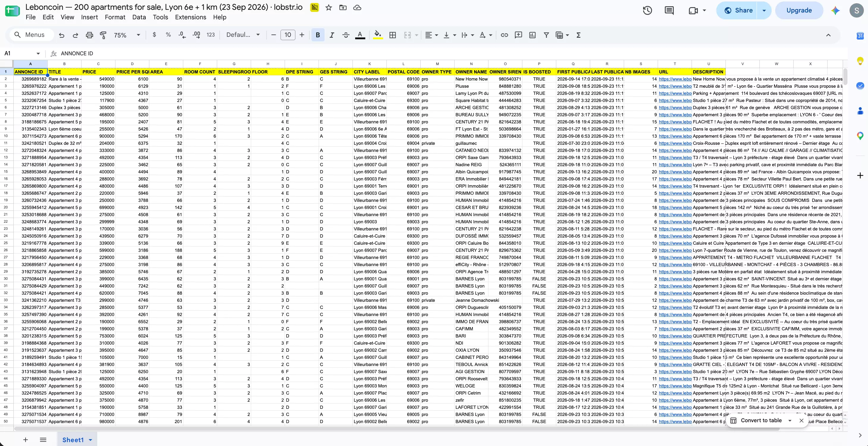The width and height of the screenshot is (868, 446).
Task: Open the Convert to table options arrow
Action: [789, 420]
